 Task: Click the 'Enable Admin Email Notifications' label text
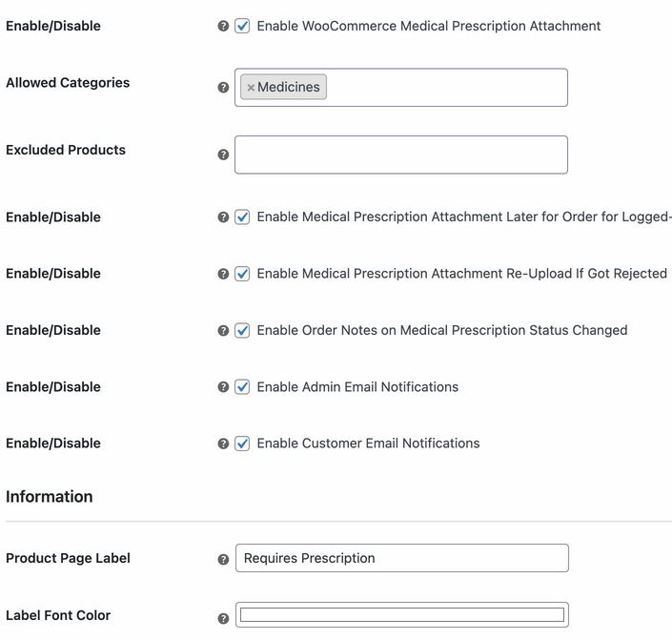click(x=357, y=387)
